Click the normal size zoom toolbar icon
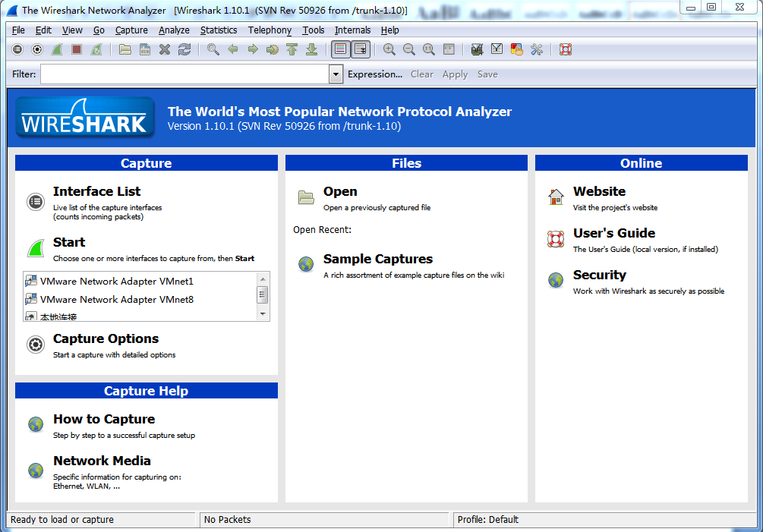Image resolution: width=763 pixels, height=532 pixels. point(429,49)
